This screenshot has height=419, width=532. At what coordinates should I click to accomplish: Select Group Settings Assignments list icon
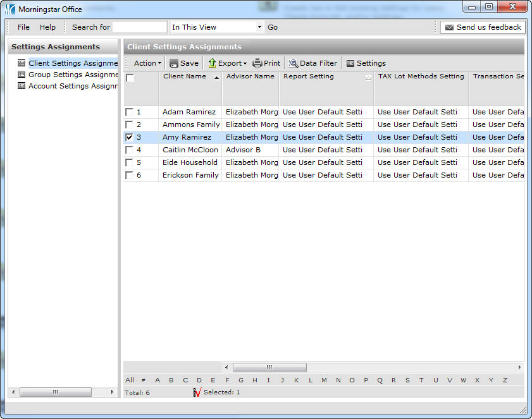(22, 75)
